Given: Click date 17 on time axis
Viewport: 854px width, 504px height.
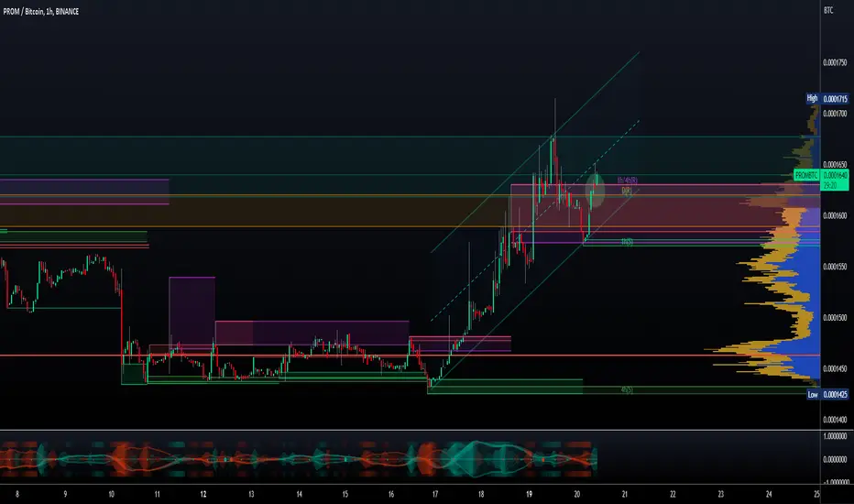Looking at the screenshot, I should (x=435, y=495).
